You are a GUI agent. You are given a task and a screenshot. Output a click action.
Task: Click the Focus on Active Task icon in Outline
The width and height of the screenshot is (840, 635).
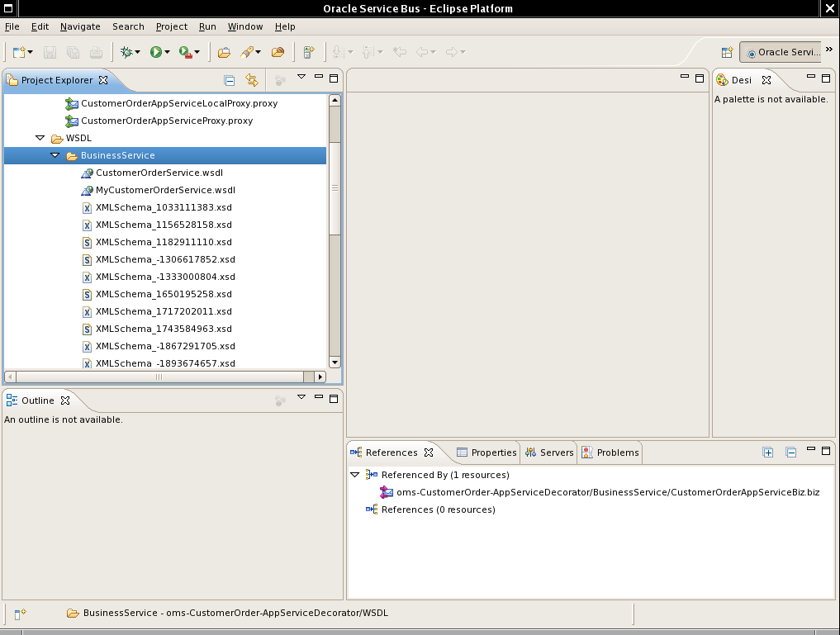(x=280, y=400)
